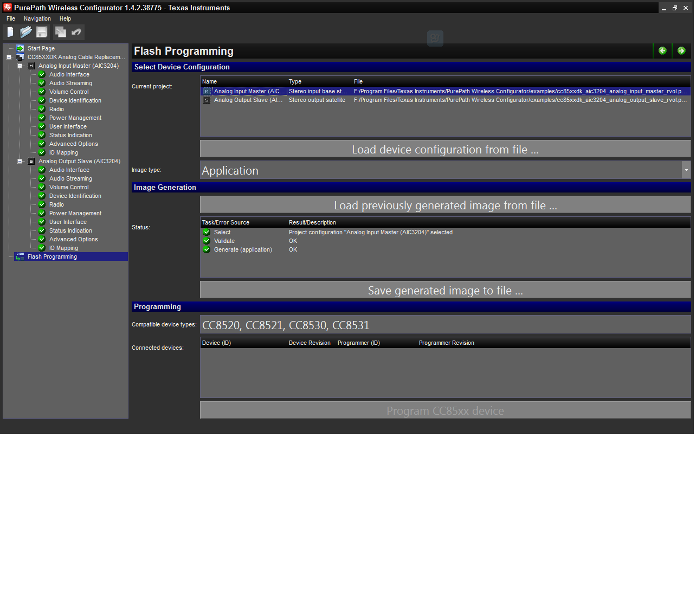
Task: Go forward with the green right arrow
Action: click(x=681, y=50)
